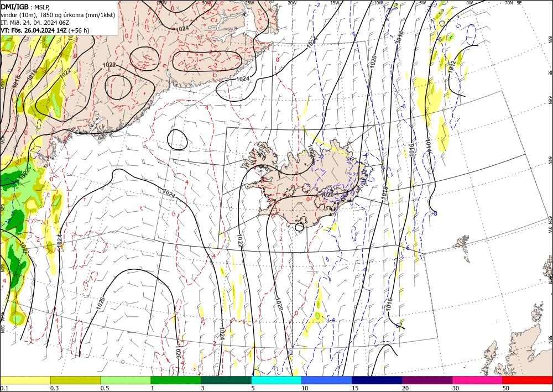Click the 'IT: Mið. 24. 04. 2024 06Z' line
This screenshot has width=553, height=392.
pyautogui.click(x=35, y=23)
